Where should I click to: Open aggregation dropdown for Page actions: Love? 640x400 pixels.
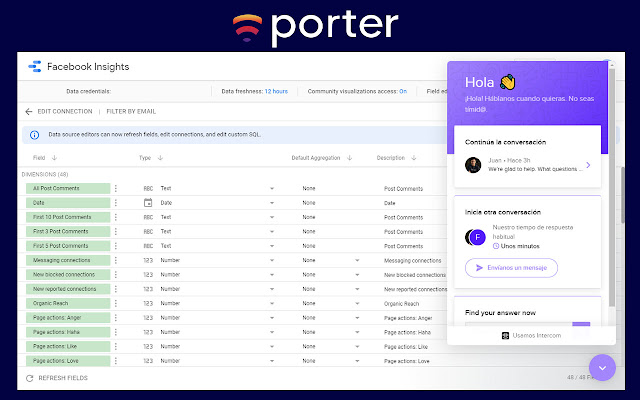pos(357,361)
